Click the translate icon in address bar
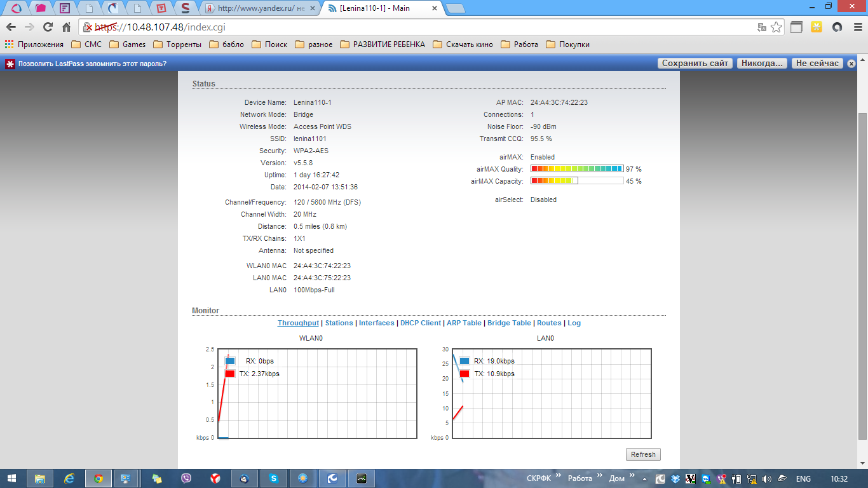 click(762, 27)
